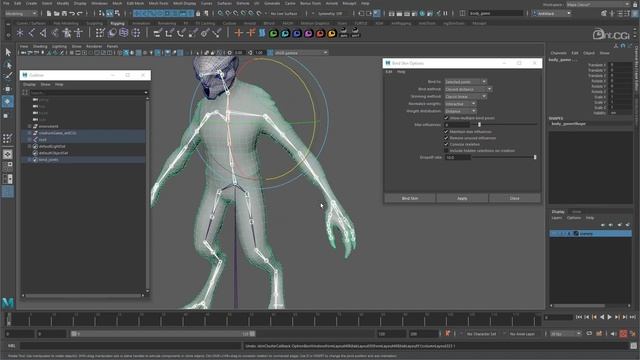Screen dimensions: 640x360
Task: Open the Workspace dropdown at top right
Action: pyautogui.click(x=598, y=4)
